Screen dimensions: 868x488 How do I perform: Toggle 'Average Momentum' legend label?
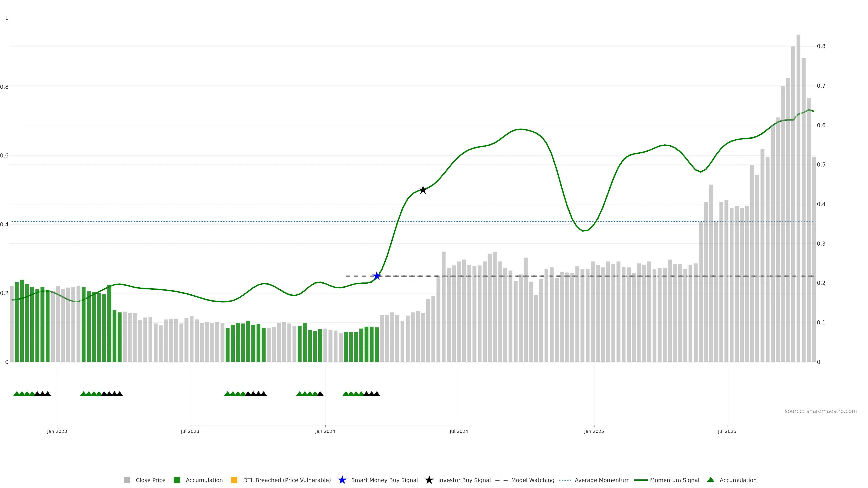(602, 480)
